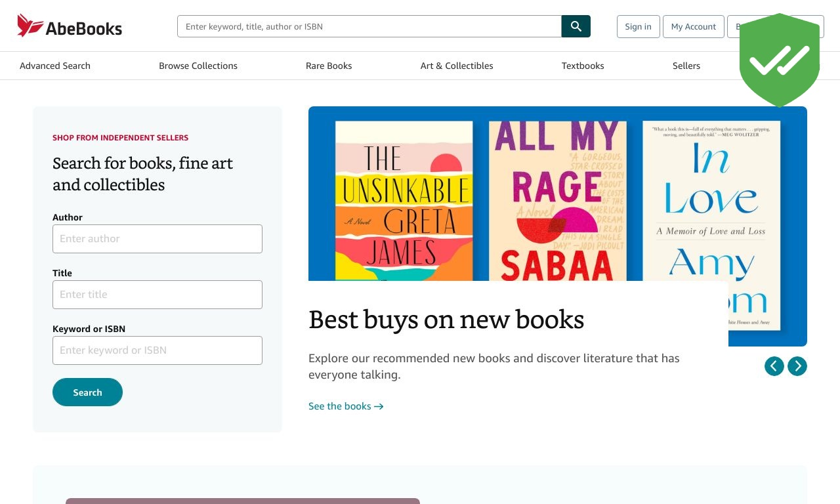Click the magnifier search button in header

(576, 26)
